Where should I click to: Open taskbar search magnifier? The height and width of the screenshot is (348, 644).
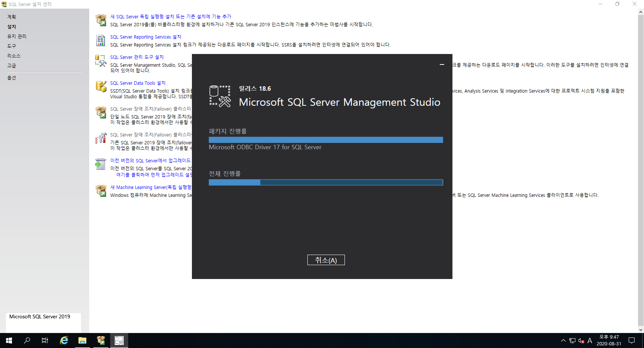point(27,340)
